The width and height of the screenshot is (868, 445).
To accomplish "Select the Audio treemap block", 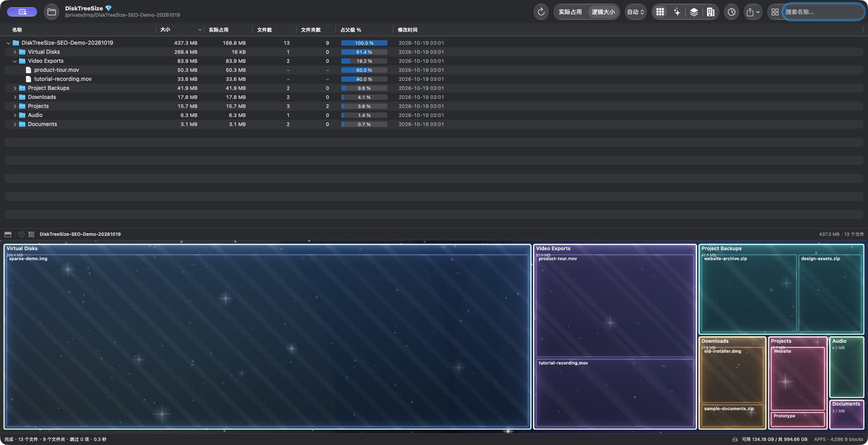I will (846, 367).
